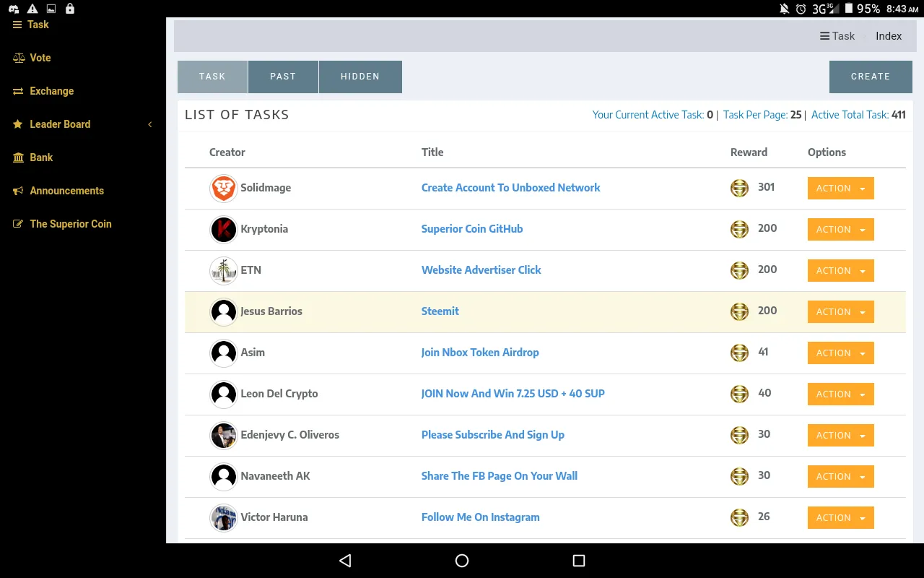This screenshot has width=924, height=578.
Task: Click Edenjevy C. Oliveros' photo avatar
Action: coord(224,436)
